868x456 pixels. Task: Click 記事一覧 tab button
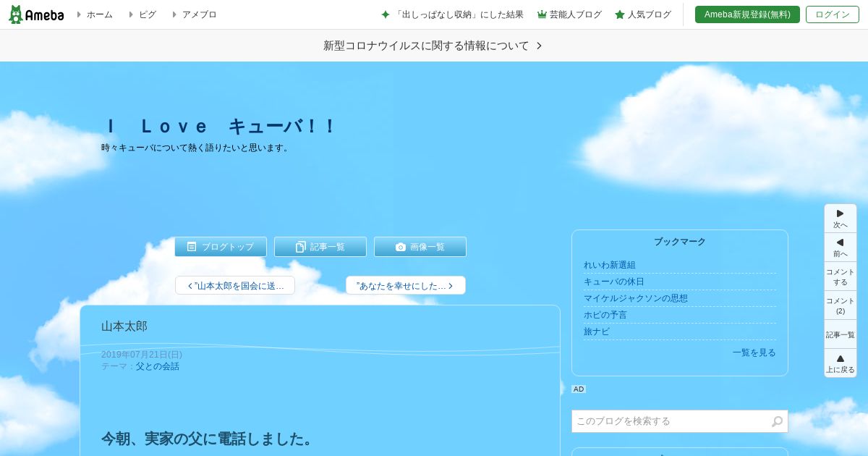[x=320, y=247]
